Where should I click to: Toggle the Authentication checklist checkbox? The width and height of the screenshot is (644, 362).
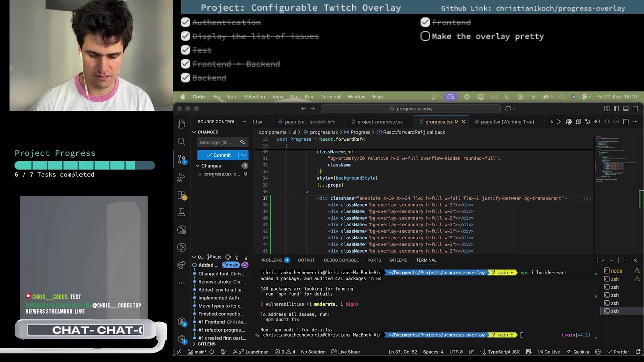[185, 22]
